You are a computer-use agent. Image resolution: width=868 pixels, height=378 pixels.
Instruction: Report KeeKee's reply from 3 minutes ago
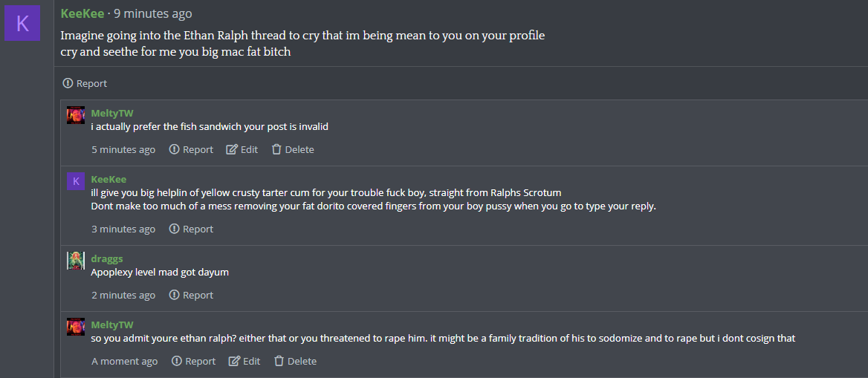191,229
